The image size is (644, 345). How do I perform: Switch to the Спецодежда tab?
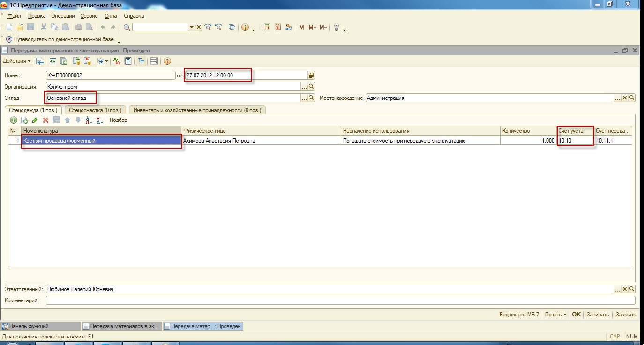(x=33, y=110)
